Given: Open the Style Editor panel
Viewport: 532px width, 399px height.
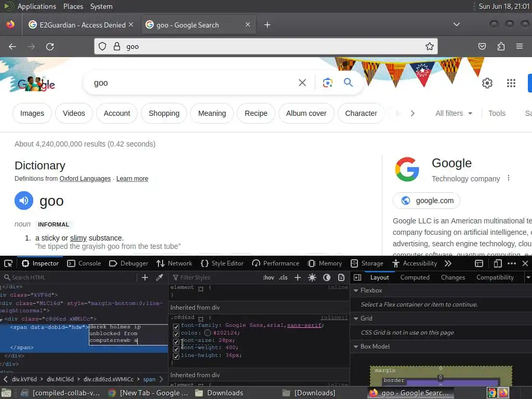Looking at the screenshot, I should tap(222, 263).
